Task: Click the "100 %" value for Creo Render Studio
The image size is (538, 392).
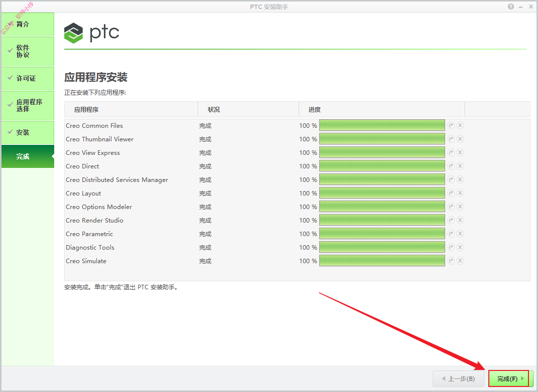Action: click(308, 221)
